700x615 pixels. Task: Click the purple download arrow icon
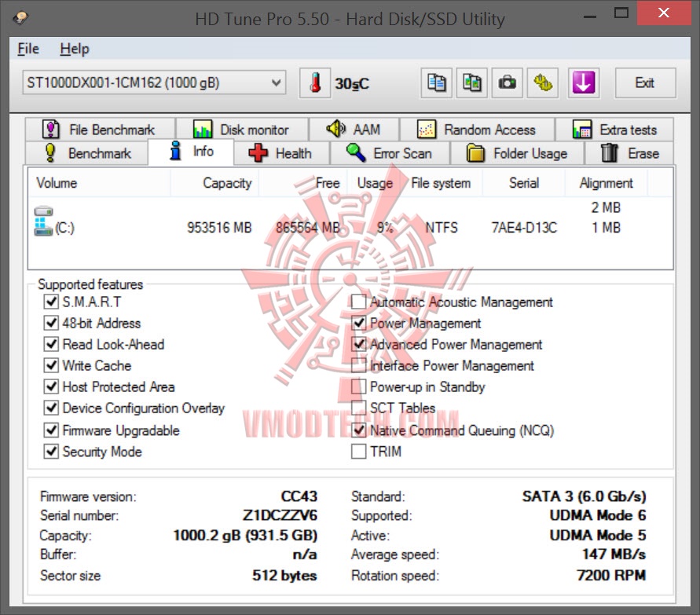(583, 83)
